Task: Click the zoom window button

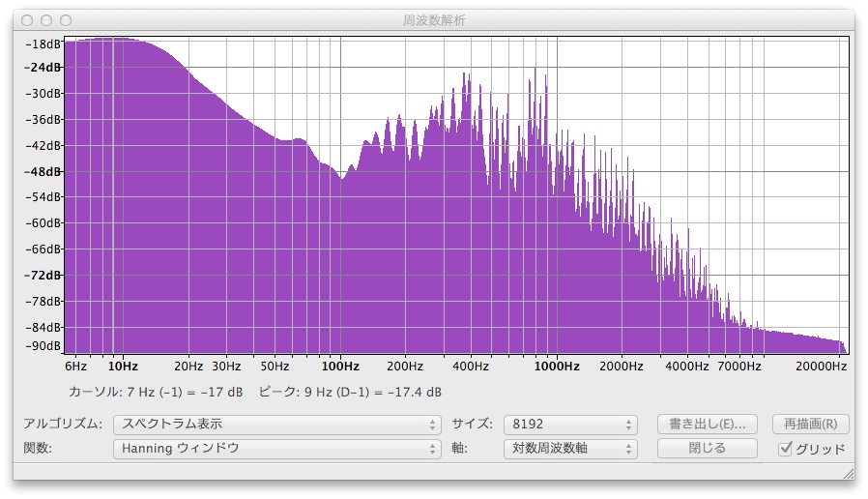Action: click(x=66, y=20)
